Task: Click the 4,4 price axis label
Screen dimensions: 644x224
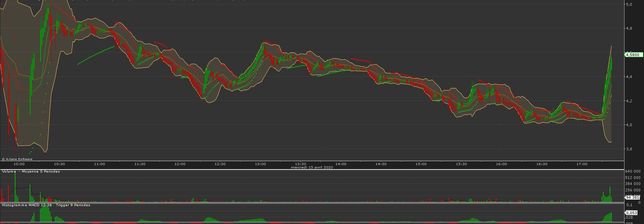Action: [629, 77]
